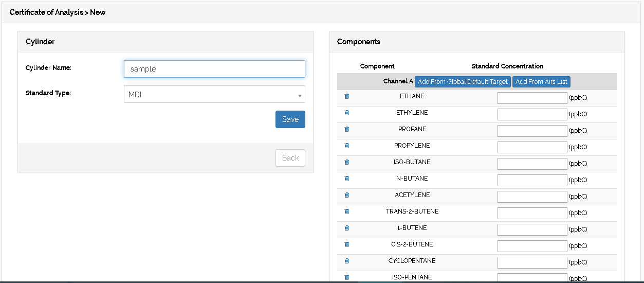This screenshot has width=644, height=283.
Task: Select N-BUTANE concentration field
Action: click(532, 180)
